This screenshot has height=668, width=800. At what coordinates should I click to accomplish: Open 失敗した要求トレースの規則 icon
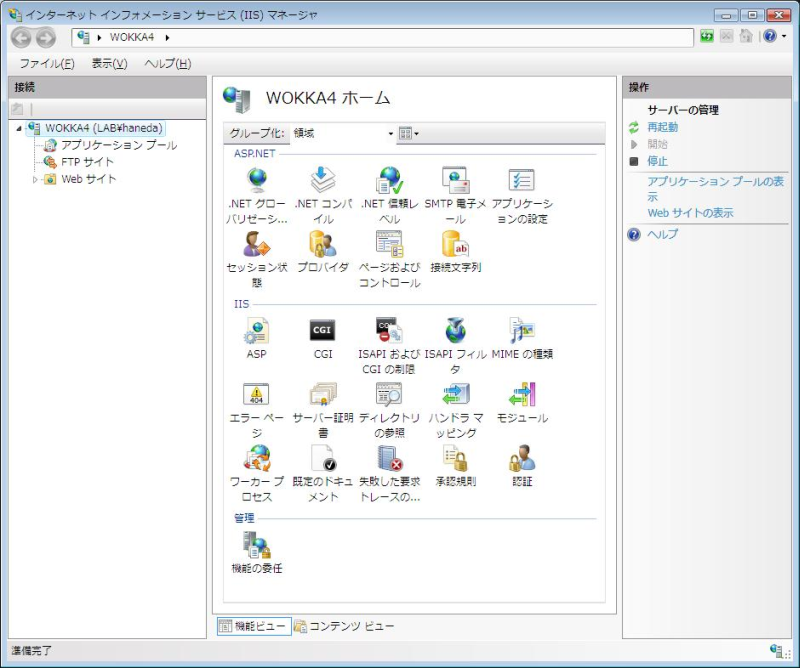pos(389,458)
